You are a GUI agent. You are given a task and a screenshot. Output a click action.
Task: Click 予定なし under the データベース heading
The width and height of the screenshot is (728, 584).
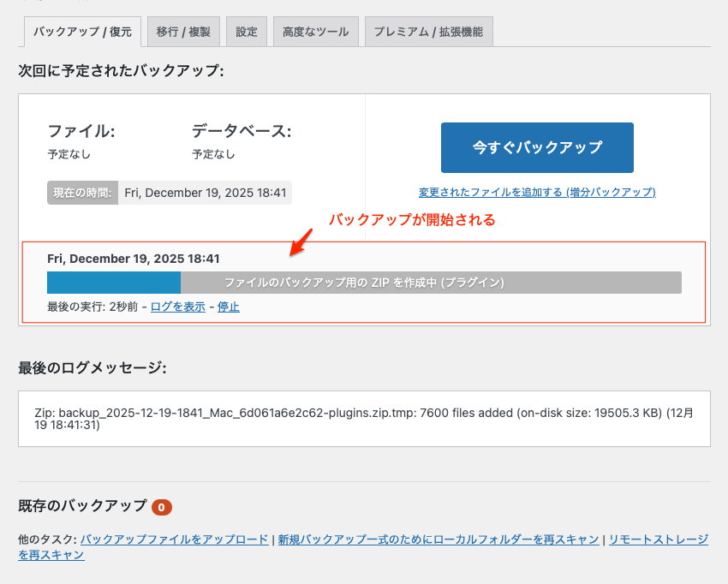tap(213, 154)
